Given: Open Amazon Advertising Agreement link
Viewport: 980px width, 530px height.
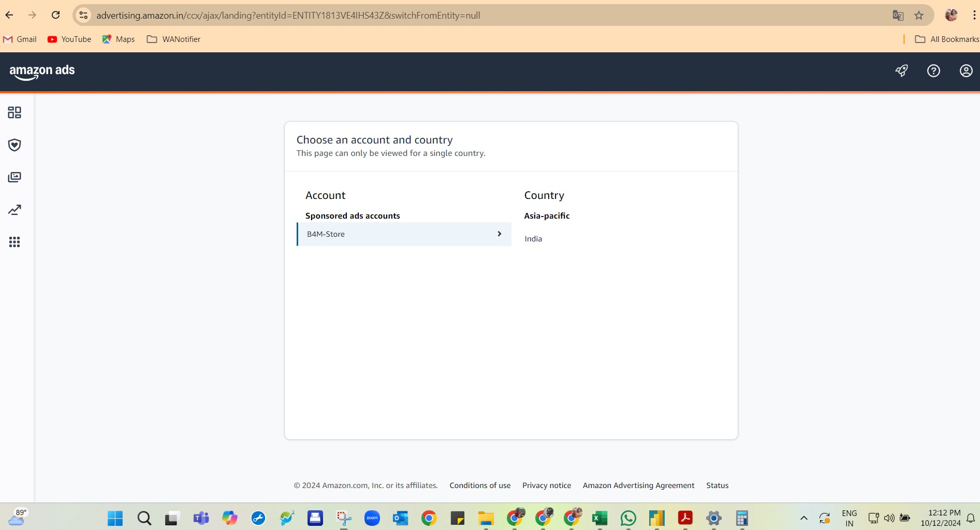Looking at the screenshot, I should pyautogui.click(x=639, y=485).
